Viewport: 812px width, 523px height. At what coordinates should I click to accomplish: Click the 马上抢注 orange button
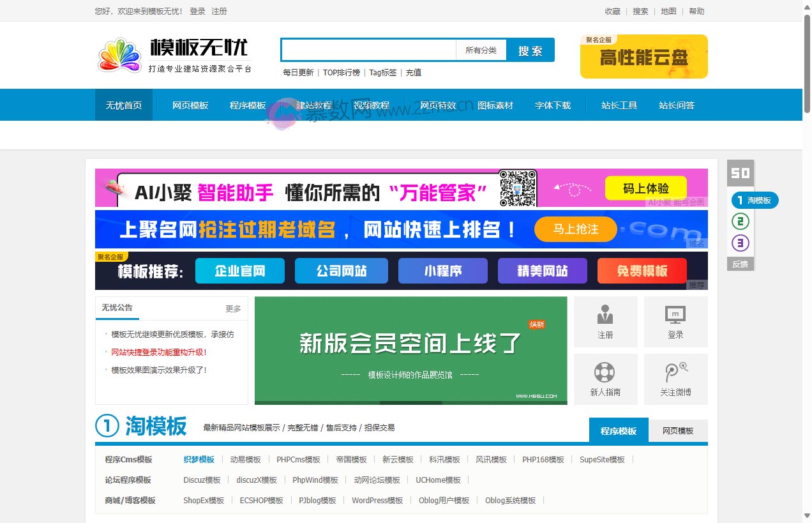(575, 229)
